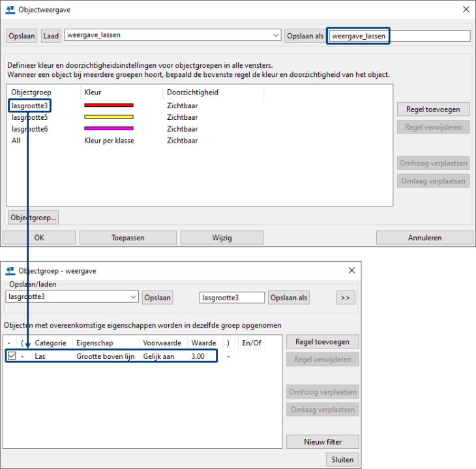Click the >> expand button
This screenshot has width=476, height=469.
pos(346,298)
